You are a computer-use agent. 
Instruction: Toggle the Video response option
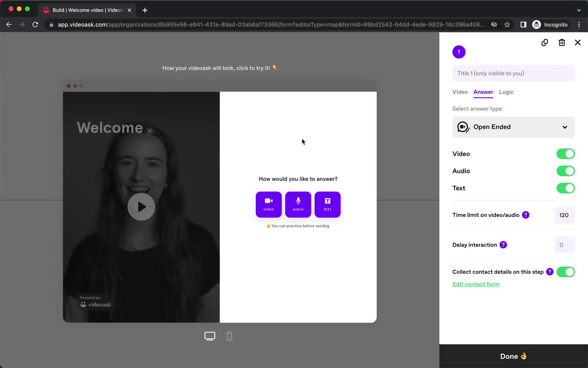click(565, 153)
